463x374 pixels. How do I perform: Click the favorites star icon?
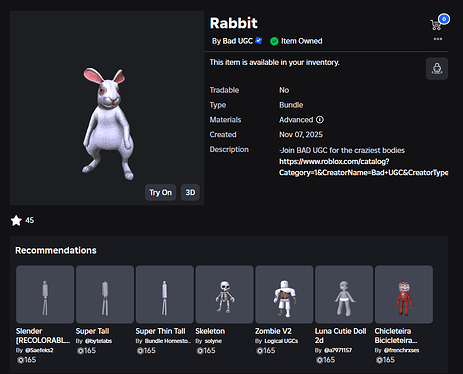click(x=16, y=220)
